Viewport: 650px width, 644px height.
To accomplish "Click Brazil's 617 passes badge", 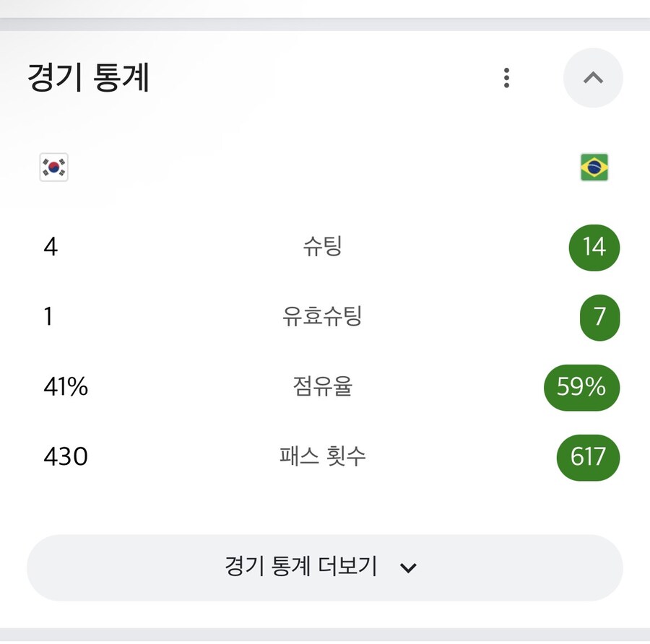I will pyautogui.click(x=587, y=456).
